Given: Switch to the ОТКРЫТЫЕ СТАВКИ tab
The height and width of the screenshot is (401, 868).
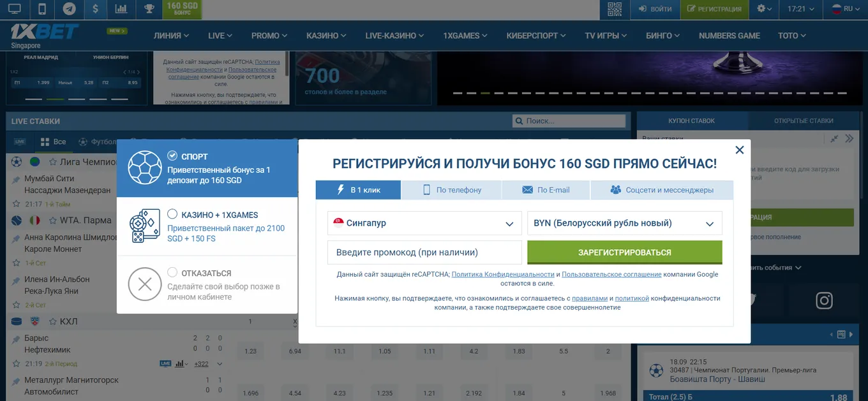Looking at the screenshot, I should (x=803, y=120).
